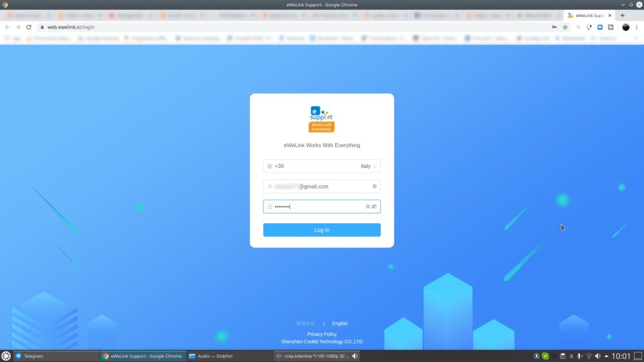Toggle password visibility eye icon
The width and height of the screenshot is (644, 362).
(374, 206)
